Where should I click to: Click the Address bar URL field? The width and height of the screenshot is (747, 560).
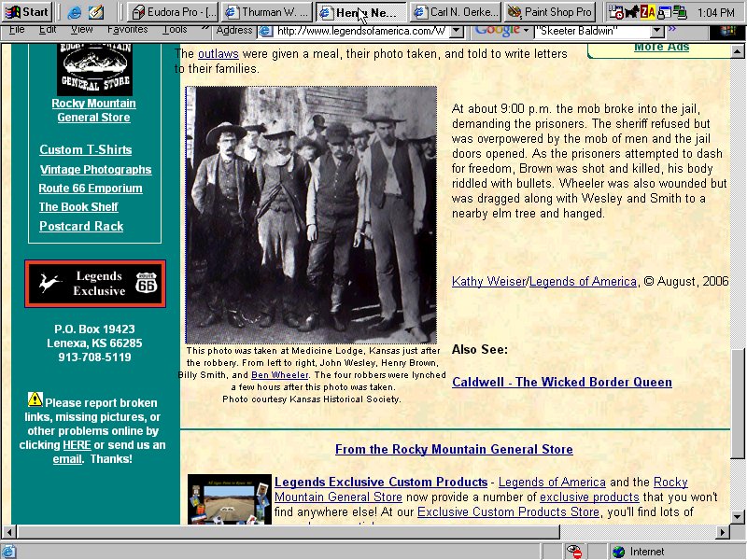[361, 32]
